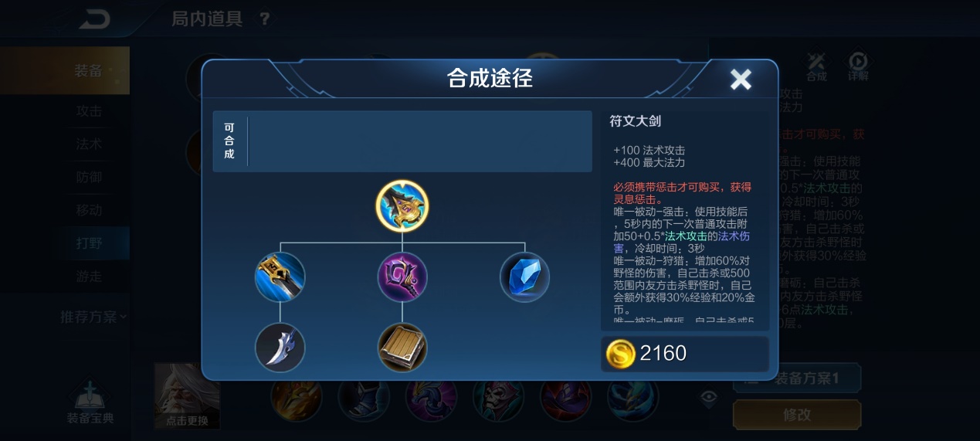Screen dimensions: 980x441
Task: Click the 2160 gold price display
Action: pyautogui.click(x=685, y=354)
